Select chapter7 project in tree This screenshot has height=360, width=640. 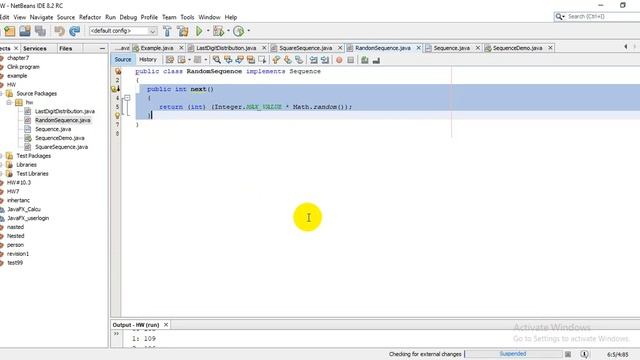click(18, 58)
